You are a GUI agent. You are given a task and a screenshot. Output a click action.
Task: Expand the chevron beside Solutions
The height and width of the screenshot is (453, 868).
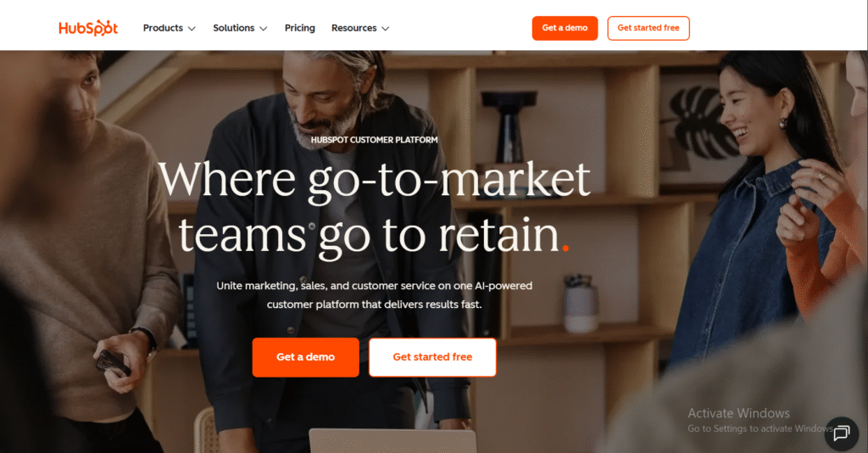264,29
